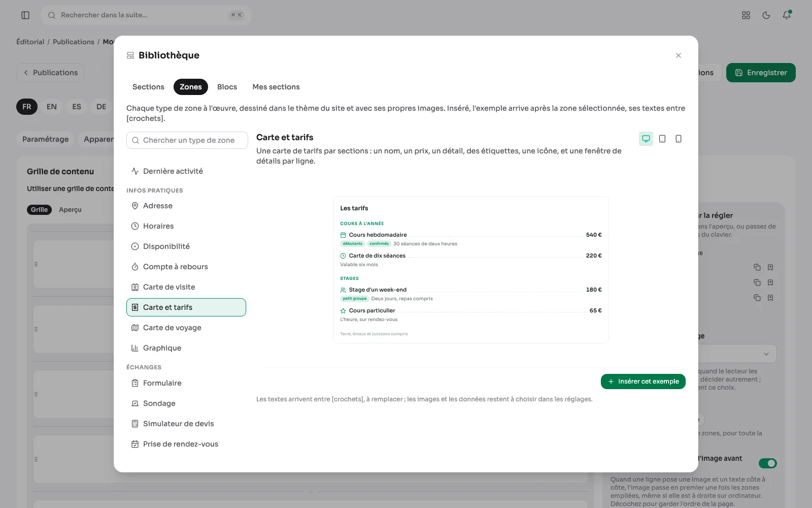812x508 pixels.
Task: Open the Mes sections tab
Action: coord(276,87)
